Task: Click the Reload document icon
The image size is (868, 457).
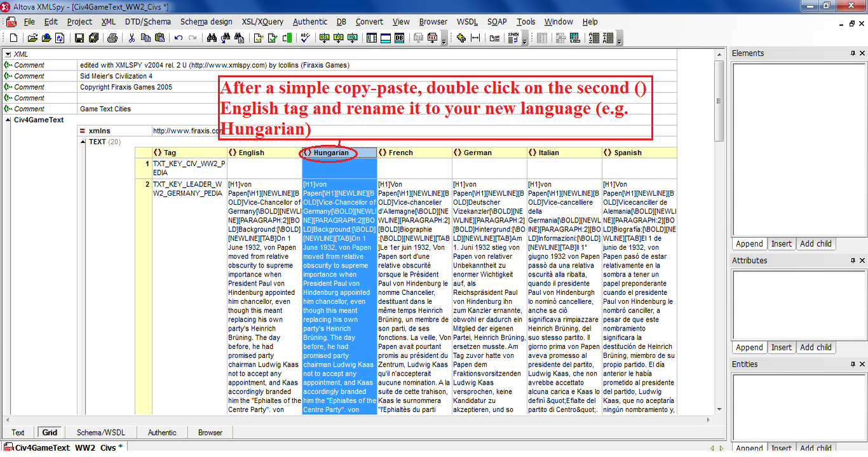Action: tap(60, 38)
